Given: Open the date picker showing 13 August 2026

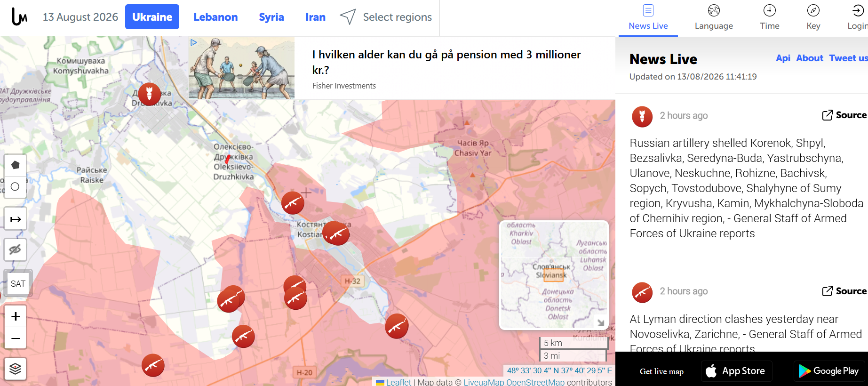Looking at the screenshot, I should 80,17.
